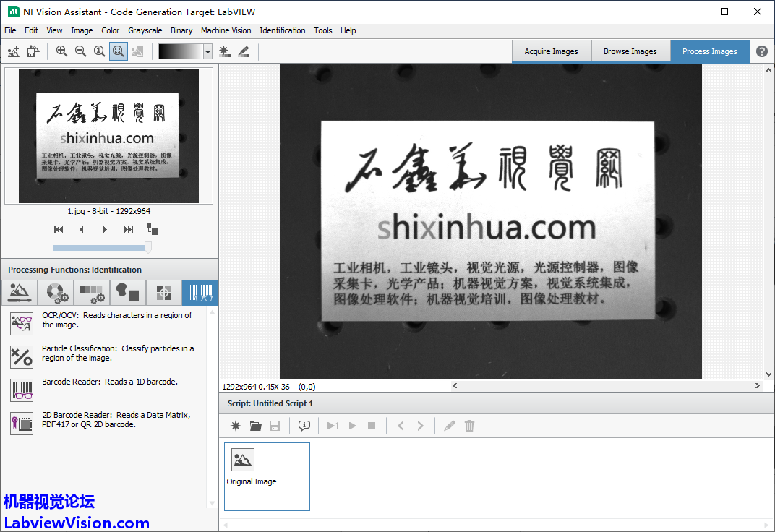Open the Binary menu
This screenshot has width=775, height=532.
[x=181, y=30]
